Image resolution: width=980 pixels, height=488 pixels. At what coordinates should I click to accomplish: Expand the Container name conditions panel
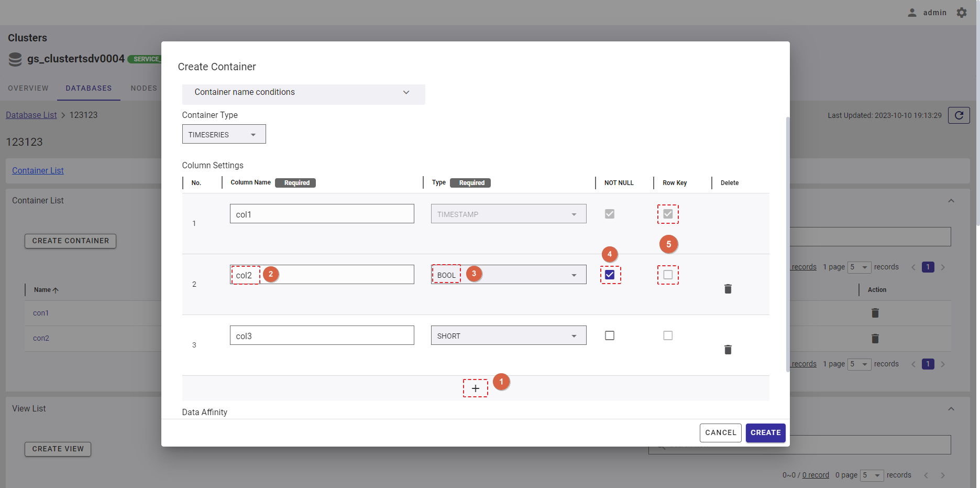[x=303, y=92]
